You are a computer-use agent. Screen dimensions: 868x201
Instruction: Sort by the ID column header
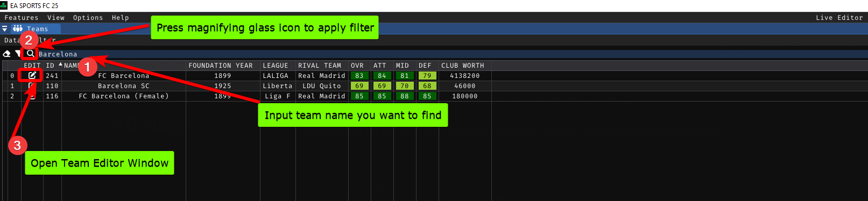click(x=50, y=66)
